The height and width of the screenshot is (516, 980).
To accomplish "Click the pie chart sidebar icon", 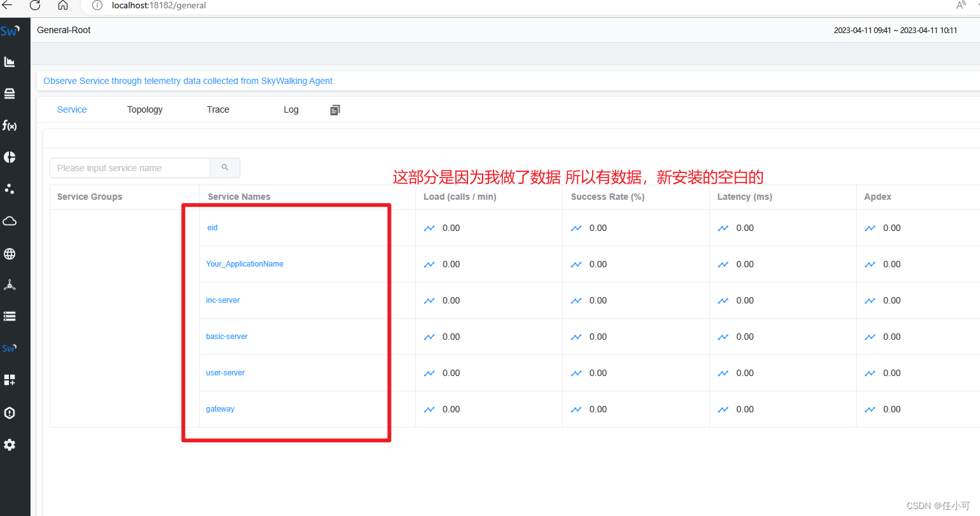I will point(10,157).
